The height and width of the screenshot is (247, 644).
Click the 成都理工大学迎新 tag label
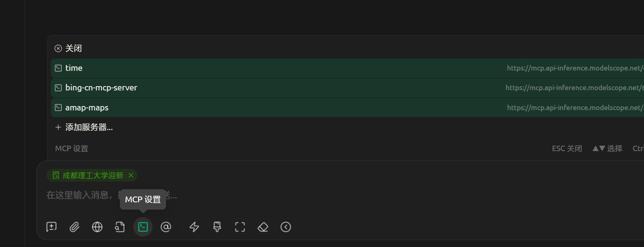[x=93, y=175]
